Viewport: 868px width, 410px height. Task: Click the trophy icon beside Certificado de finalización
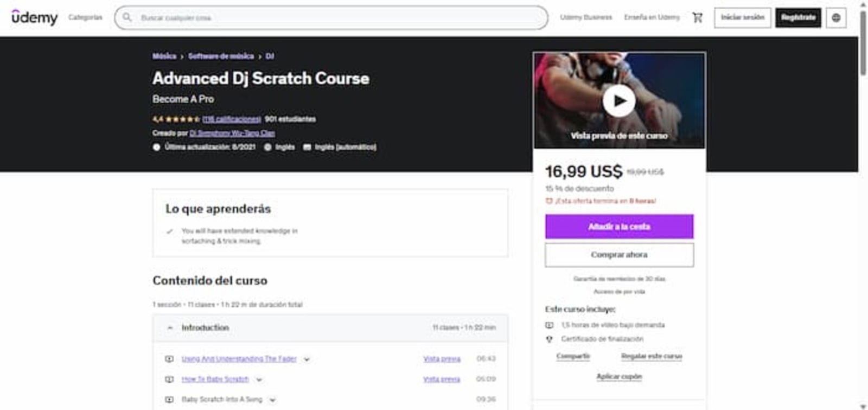[549, 339]
